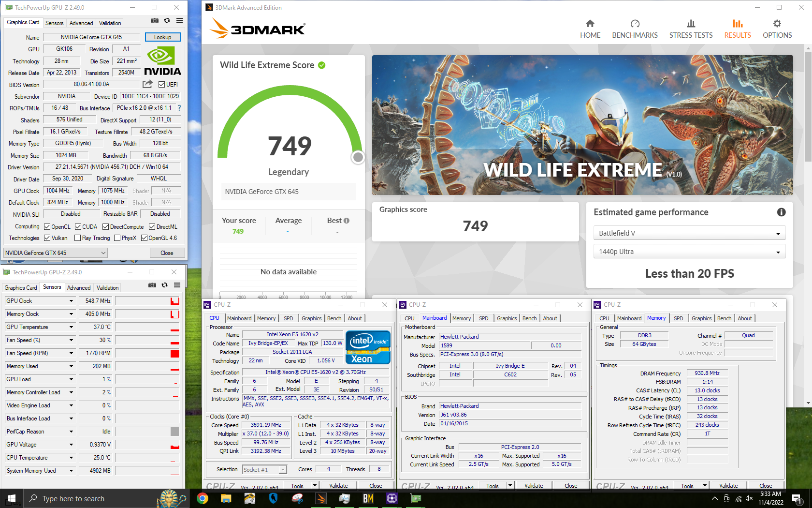Click the camera icon in GPU-Z Sensors window
The height and width of the screenshot is (508, 812).
click(152, 285)
